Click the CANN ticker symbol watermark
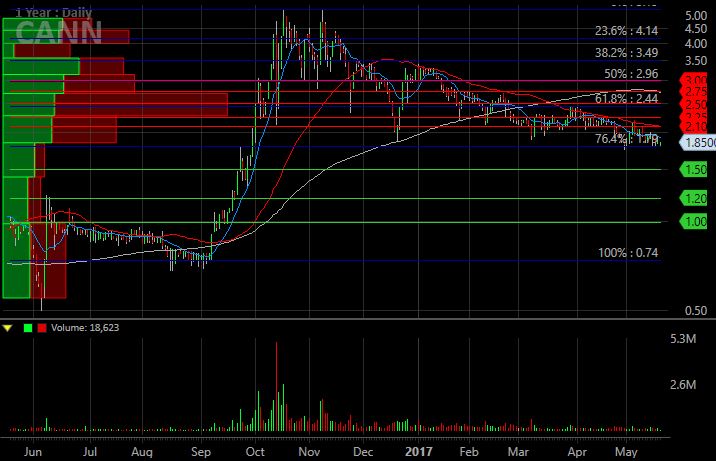Image resolution: width=716 pixels, height=461 pixels. pos(58,32)
